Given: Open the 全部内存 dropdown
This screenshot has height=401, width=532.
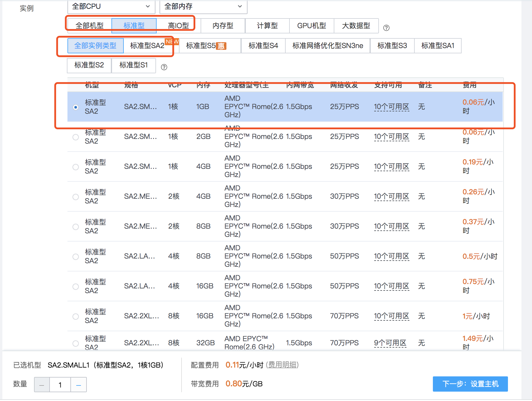Looking at the screenshot, I should (204, 6).
